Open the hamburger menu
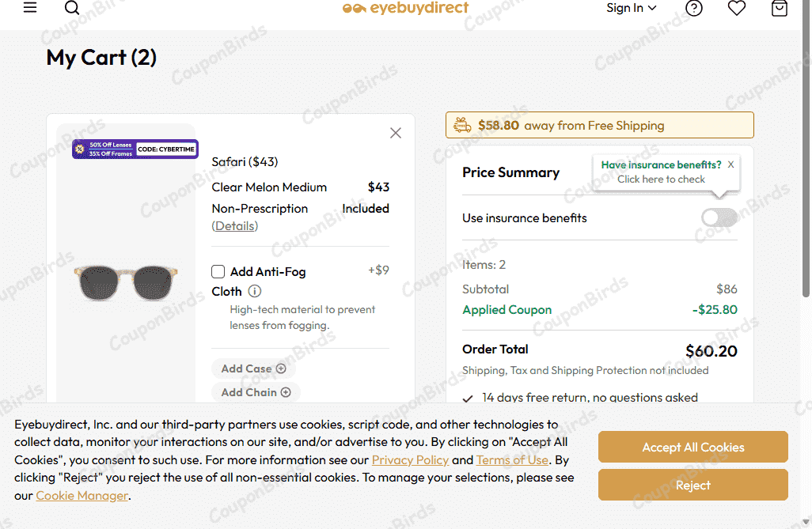This screenshot has width=812, height=529. coord(30,8)
